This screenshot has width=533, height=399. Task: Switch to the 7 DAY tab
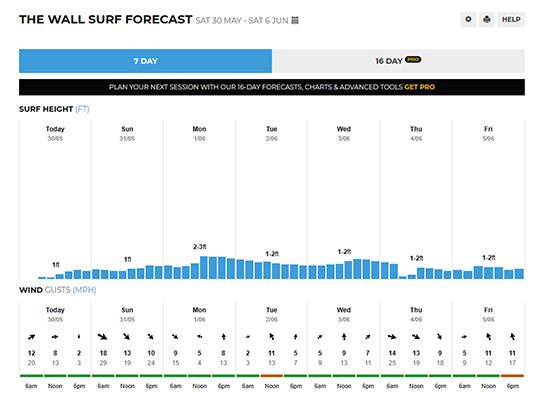pos(145,61)
